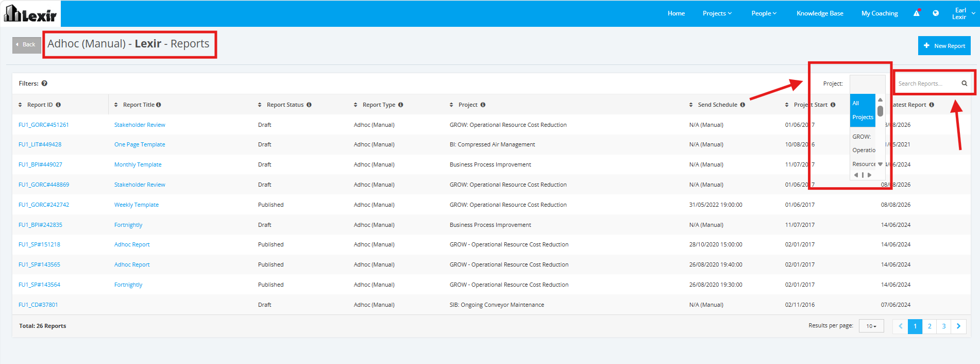This screenshot has width=980, height=364.
Task: Open report FU1_LIT#449428
Action: tap(40, 144)
